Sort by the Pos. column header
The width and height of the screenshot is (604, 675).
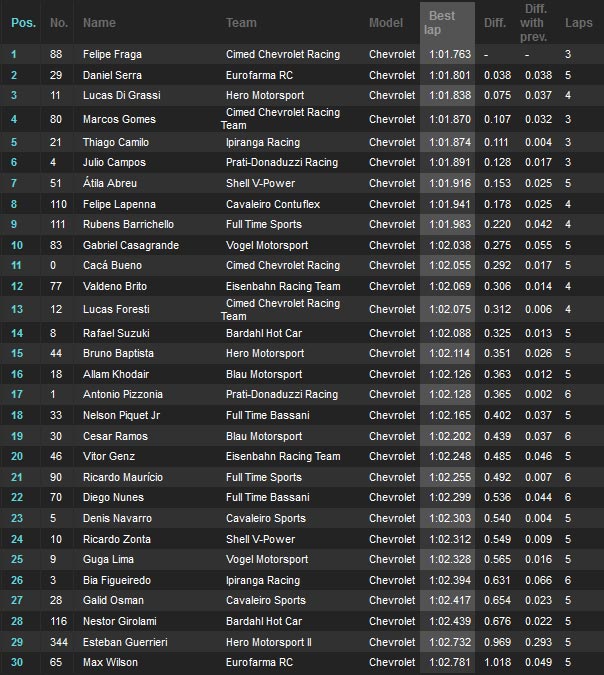tap(23, 23)
